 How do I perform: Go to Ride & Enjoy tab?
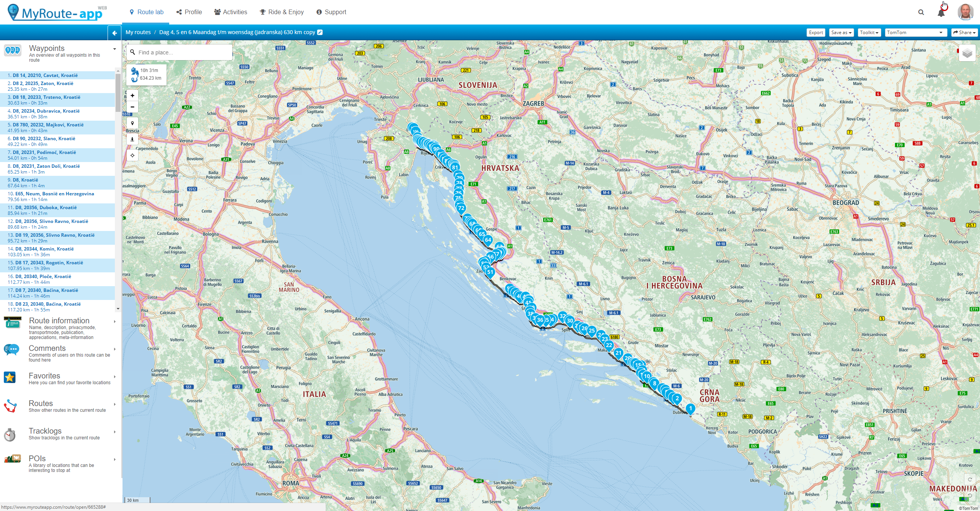click(x=281, y=12)
